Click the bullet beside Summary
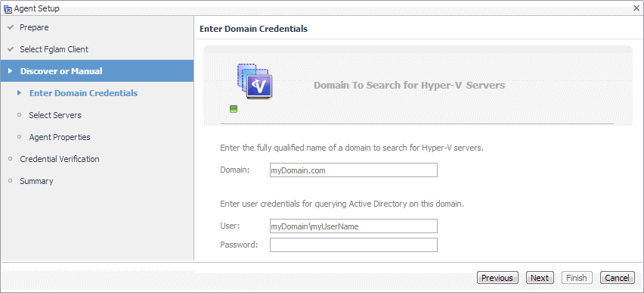The image size is (644, 293). tap(11, 181)
